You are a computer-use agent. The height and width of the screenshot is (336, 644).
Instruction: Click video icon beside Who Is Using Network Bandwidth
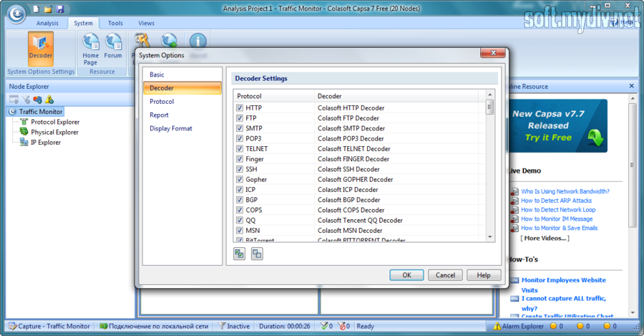[514, 192]
